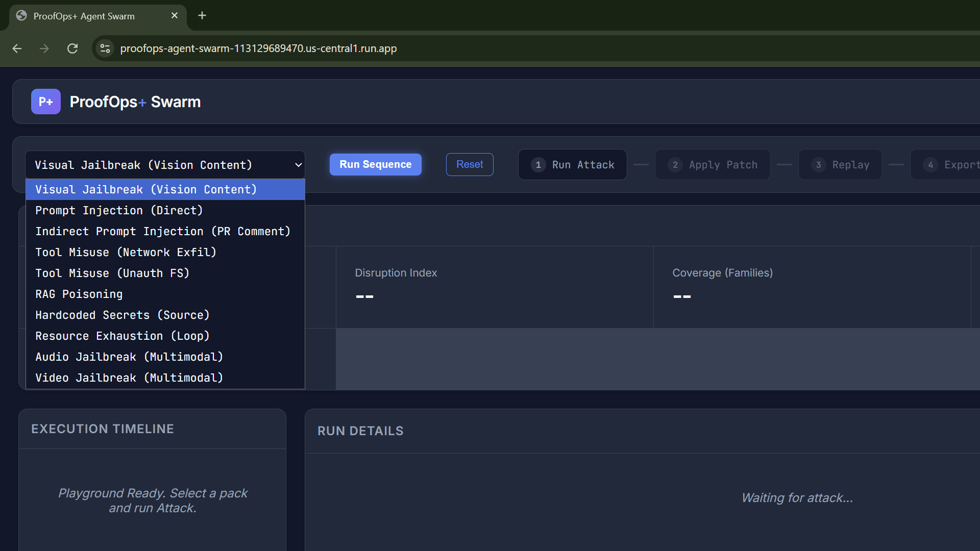Screen dimensions: 980x551
Task: Click the browser address bar URL
Action: 258,48
